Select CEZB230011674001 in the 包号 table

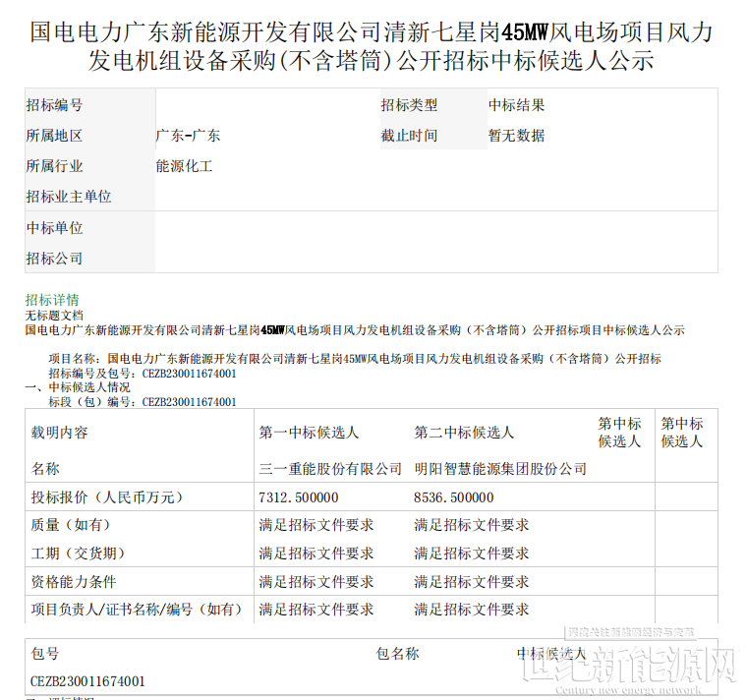(x=87, y=681)
